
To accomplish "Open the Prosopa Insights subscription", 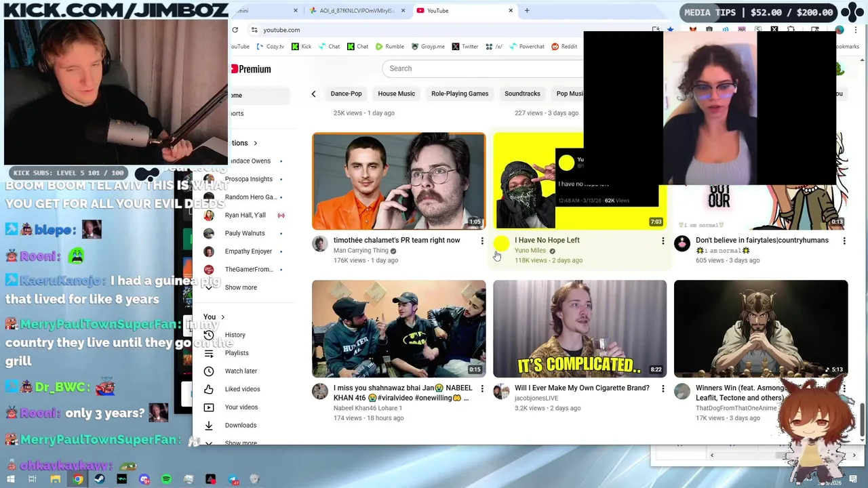I will tap(245, 179).
